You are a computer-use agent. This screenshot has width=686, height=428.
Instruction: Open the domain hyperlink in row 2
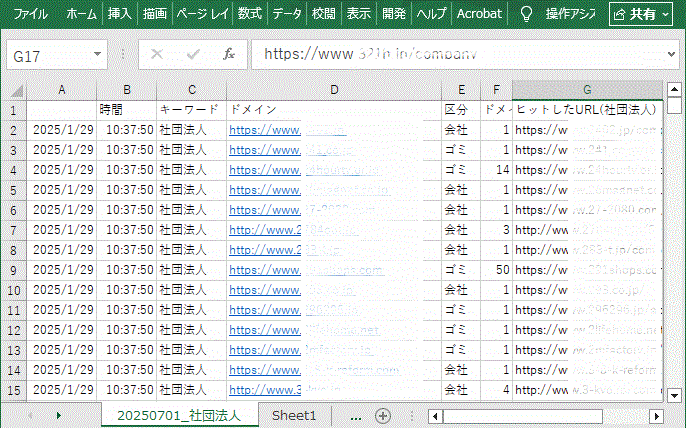click(x=288, y=130)
